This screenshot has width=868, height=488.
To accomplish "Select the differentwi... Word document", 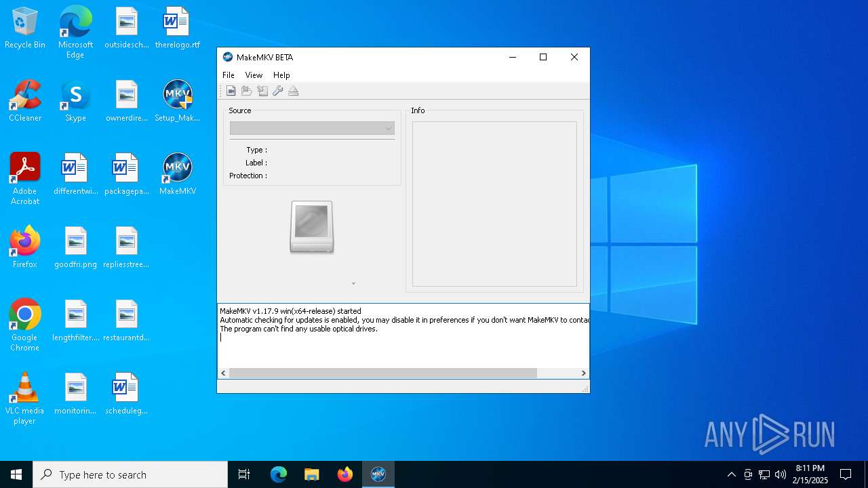I will 75,174.
